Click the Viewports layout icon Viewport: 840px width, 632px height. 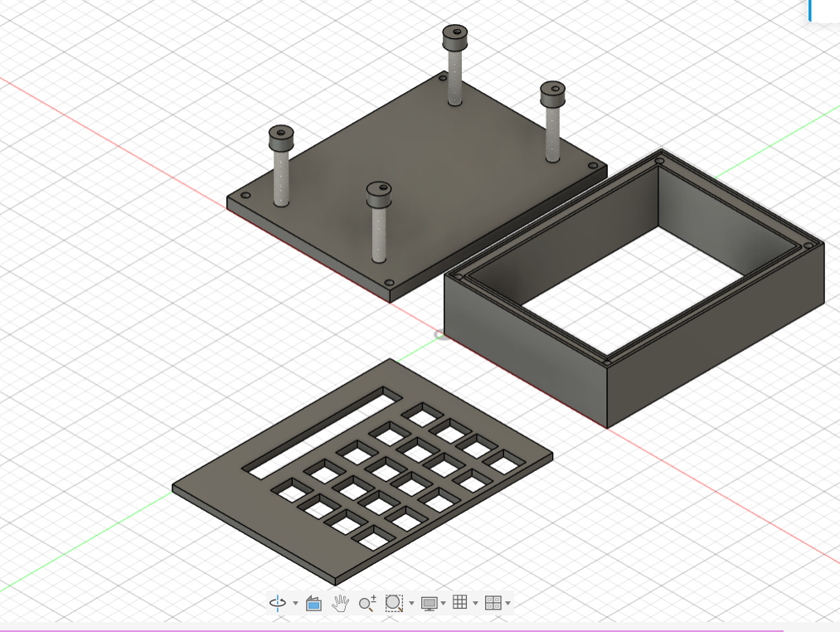click(x=493, y=603)
